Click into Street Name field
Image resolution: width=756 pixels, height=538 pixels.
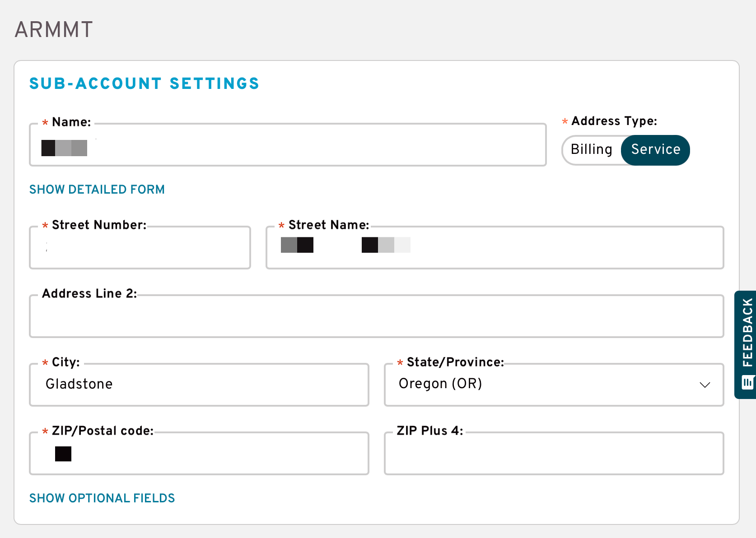point(495,248)
